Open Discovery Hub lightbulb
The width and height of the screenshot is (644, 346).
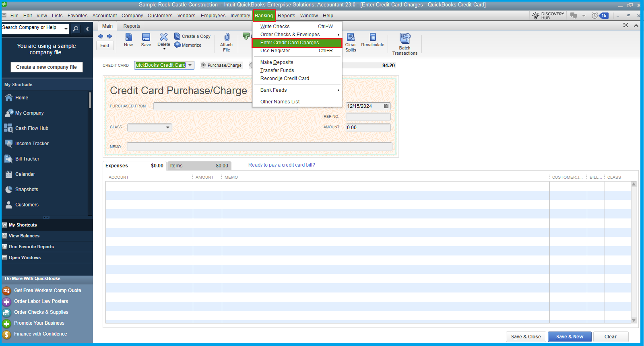536,16
